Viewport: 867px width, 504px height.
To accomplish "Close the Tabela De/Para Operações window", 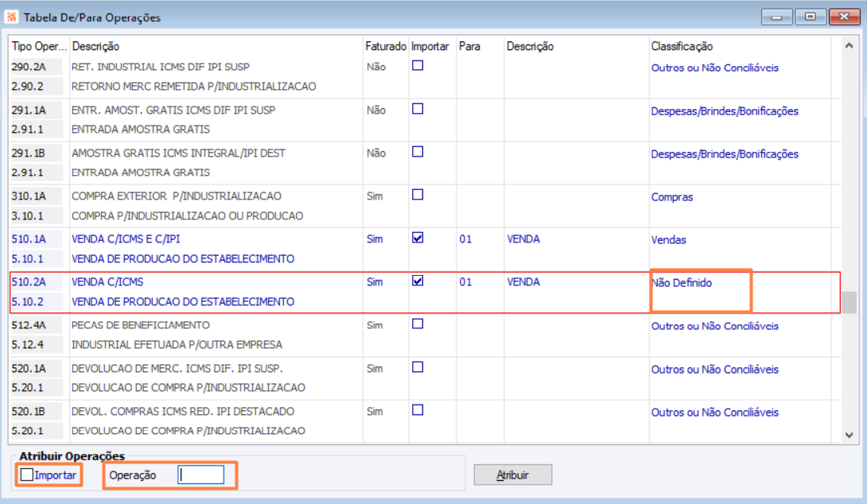I will click(844, 17).
